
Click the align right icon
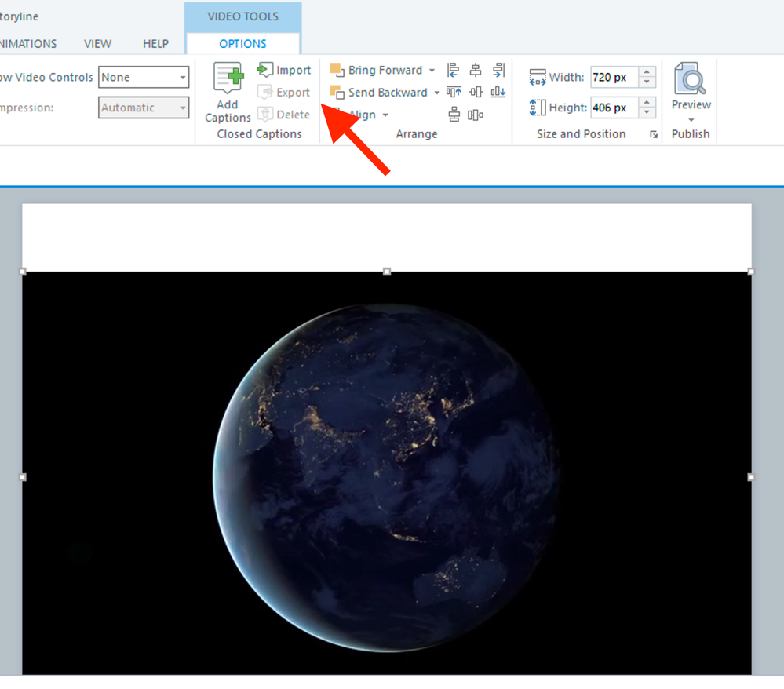(498, 71)
